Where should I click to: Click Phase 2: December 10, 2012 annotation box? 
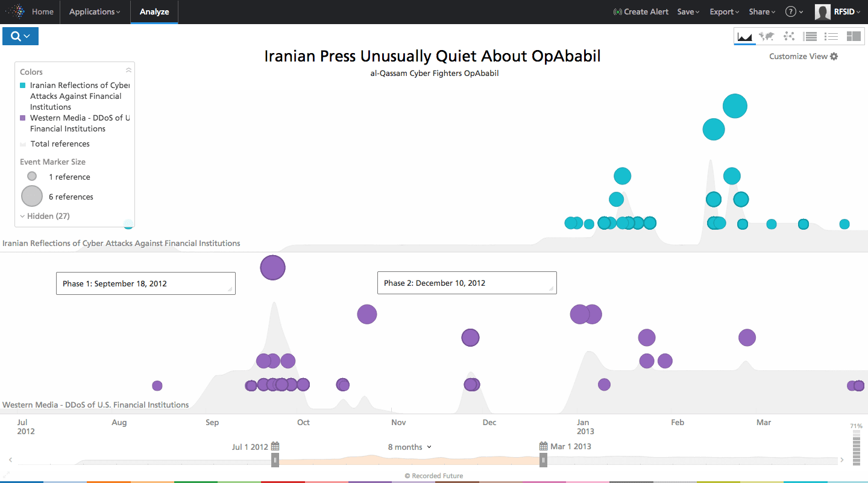pyautogui.click(x=467, y=283)
